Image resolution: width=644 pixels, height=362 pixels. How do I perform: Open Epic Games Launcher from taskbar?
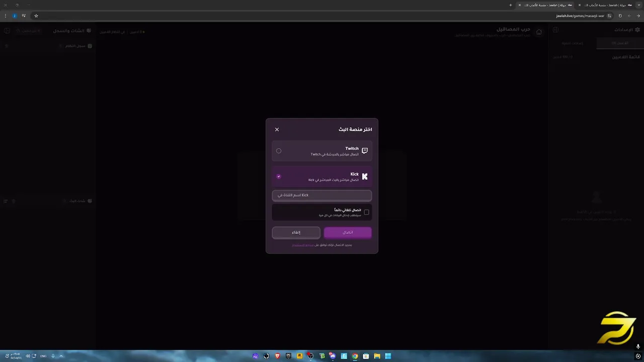(288, 356)
